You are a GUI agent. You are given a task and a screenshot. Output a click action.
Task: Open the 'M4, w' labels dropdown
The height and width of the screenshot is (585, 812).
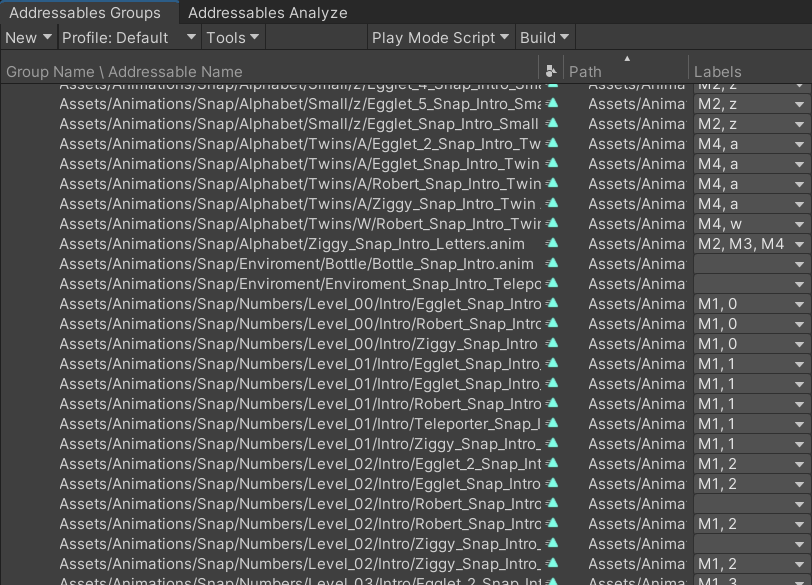click(x=751, y=224)
